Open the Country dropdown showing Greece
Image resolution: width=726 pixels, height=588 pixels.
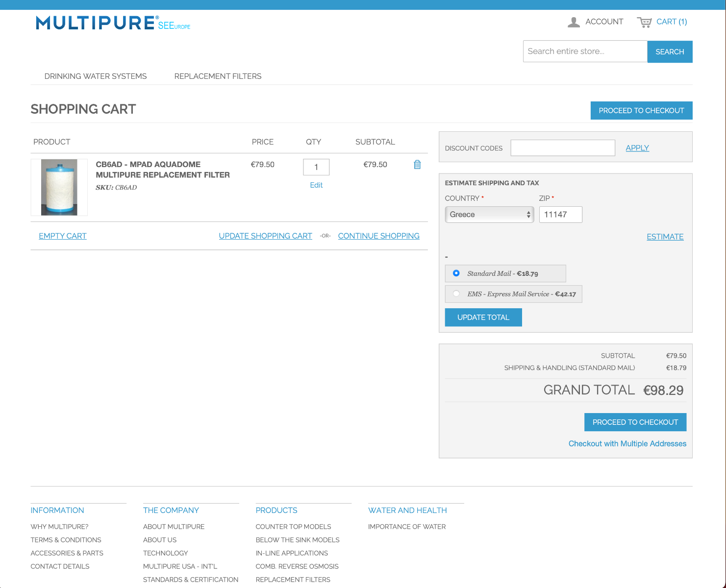pyautogui.click(x=489, y=215)
